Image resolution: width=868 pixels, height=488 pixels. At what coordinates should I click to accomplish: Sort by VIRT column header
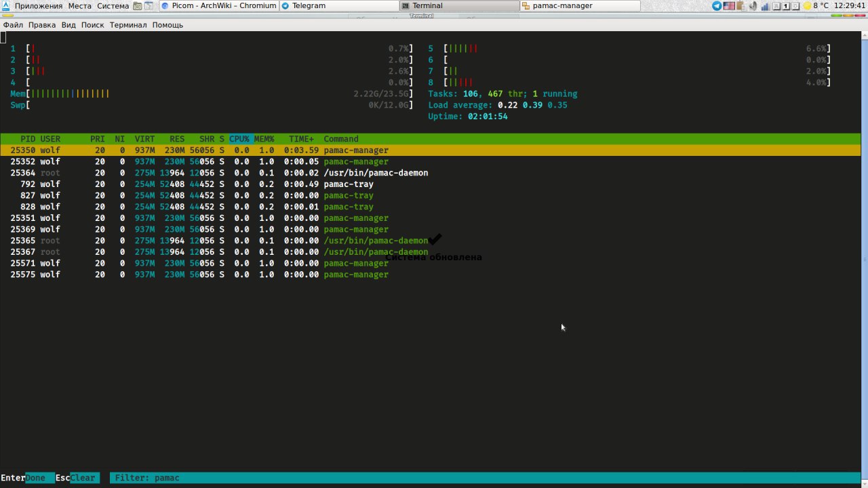click(145, 139)
